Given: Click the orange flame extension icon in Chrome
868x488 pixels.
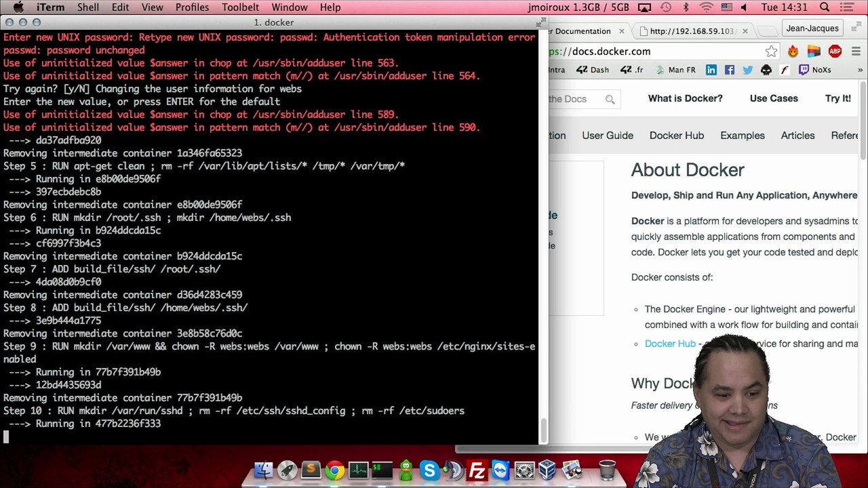Looking at the screenshot, I should click(x=793, y=52).
